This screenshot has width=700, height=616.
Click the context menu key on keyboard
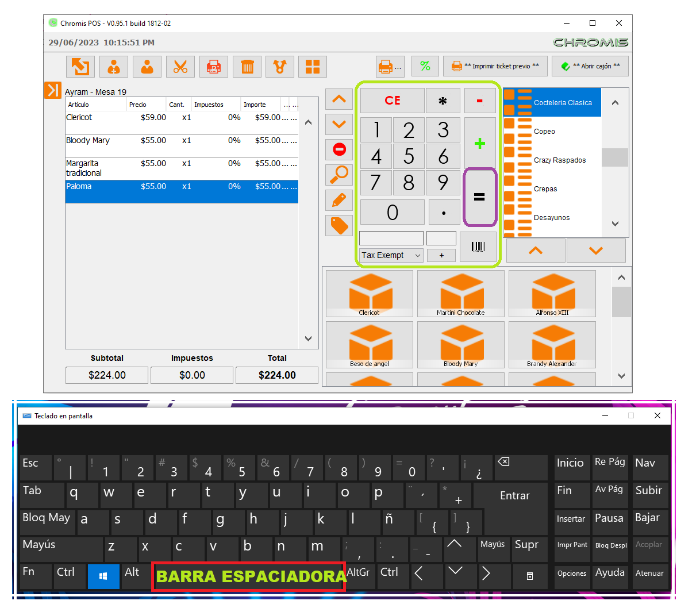coord(530,576)
